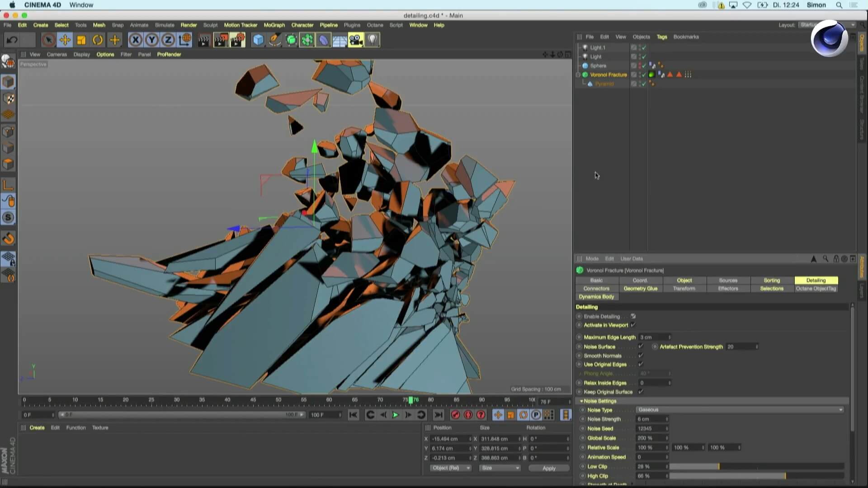Open Object (Rel) coordinate dropdown

pos(450,468)
